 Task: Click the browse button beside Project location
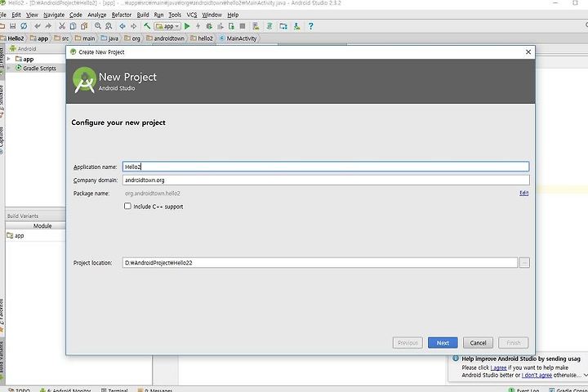point(524,263)
